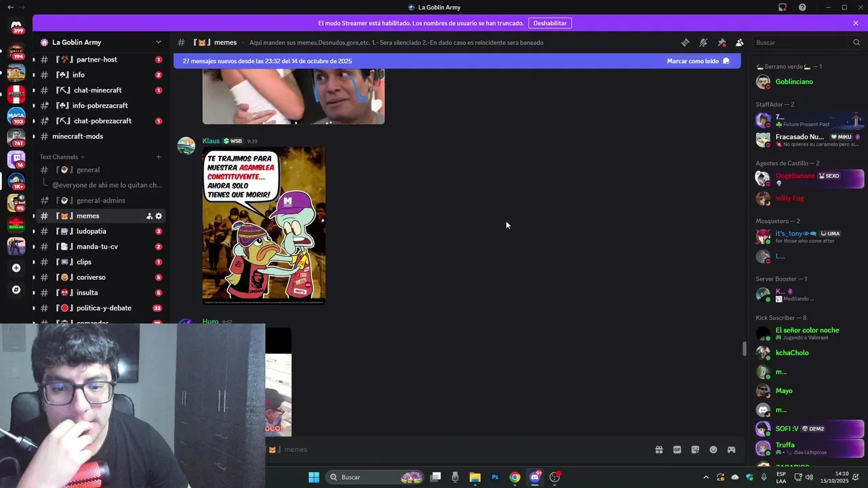Click Deshabilitar streamer mode button
Viewport: 868px width, 488px height.
[550, 23]
